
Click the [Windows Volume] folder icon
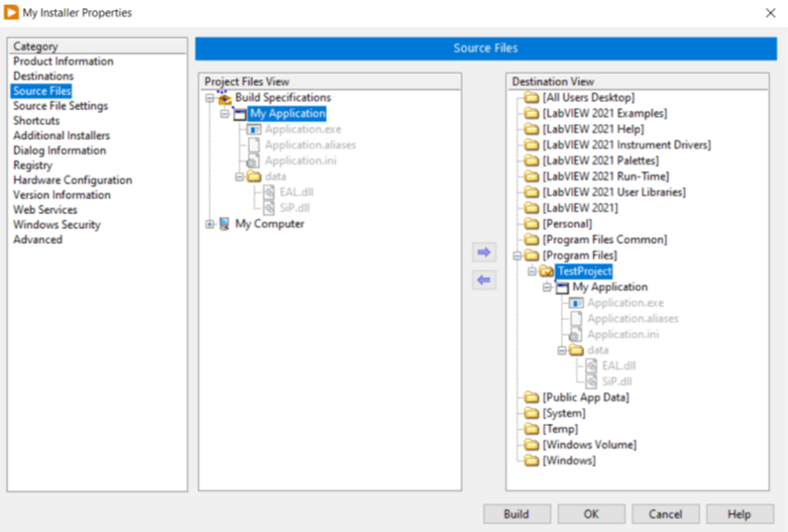(530, 445)
